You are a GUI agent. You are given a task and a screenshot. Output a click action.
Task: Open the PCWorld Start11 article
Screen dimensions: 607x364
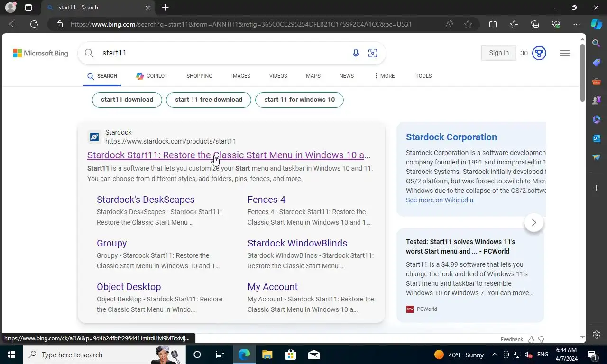(x=460, y=246)
